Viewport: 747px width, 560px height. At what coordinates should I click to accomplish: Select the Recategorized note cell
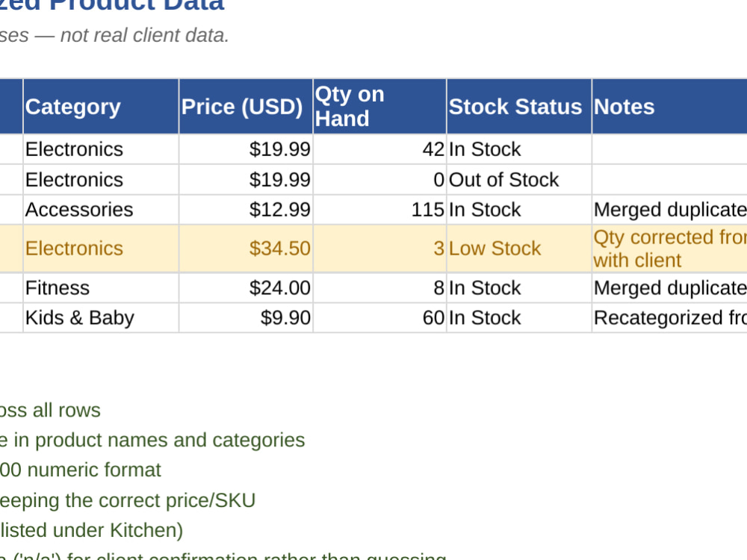(x=669, y=317)
